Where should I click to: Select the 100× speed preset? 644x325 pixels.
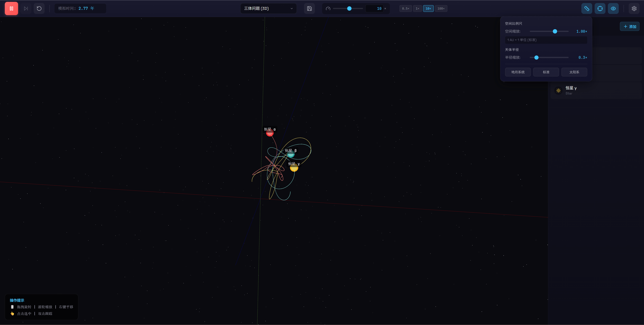441,9
